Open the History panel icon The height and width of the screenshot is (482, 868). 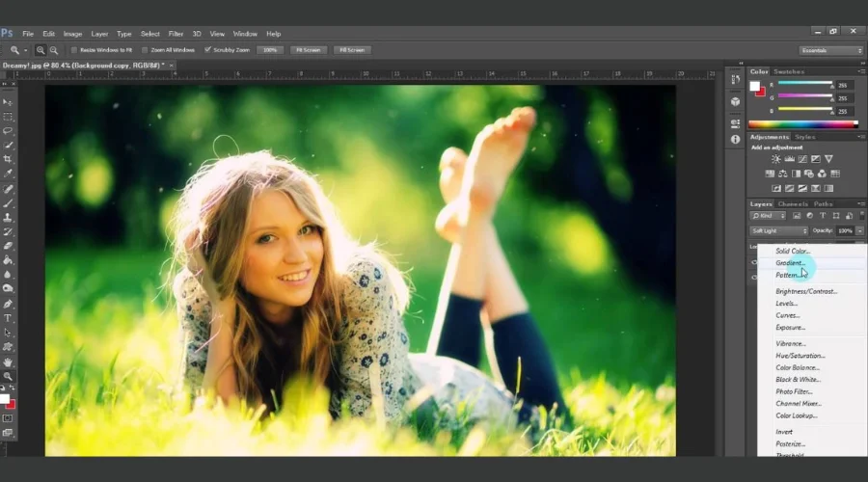click(x=735, y=80)
